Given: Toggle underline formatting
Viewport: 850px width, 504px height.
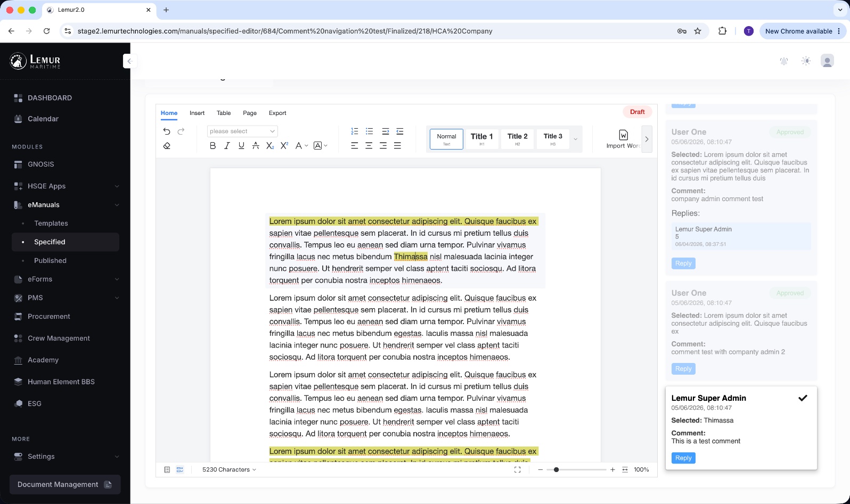Looking at the screenshot, I should [241, 145].
